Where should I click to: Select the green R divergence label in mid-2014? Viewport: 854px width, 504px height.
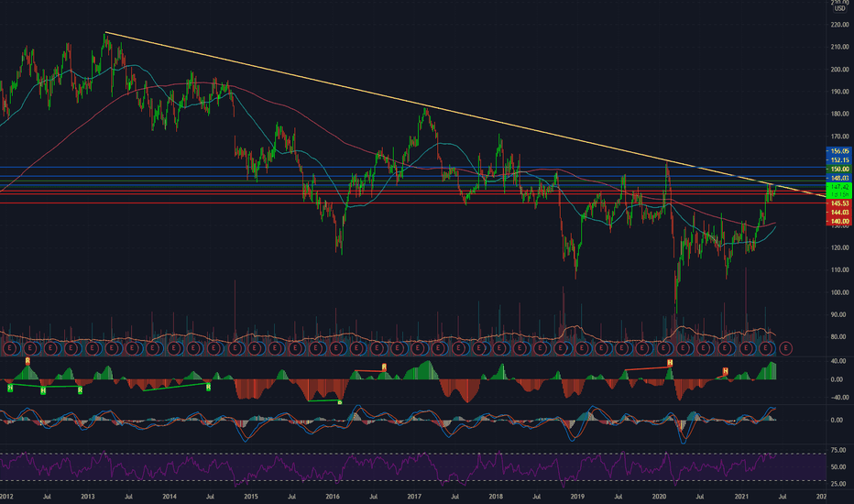coord(208,387)
